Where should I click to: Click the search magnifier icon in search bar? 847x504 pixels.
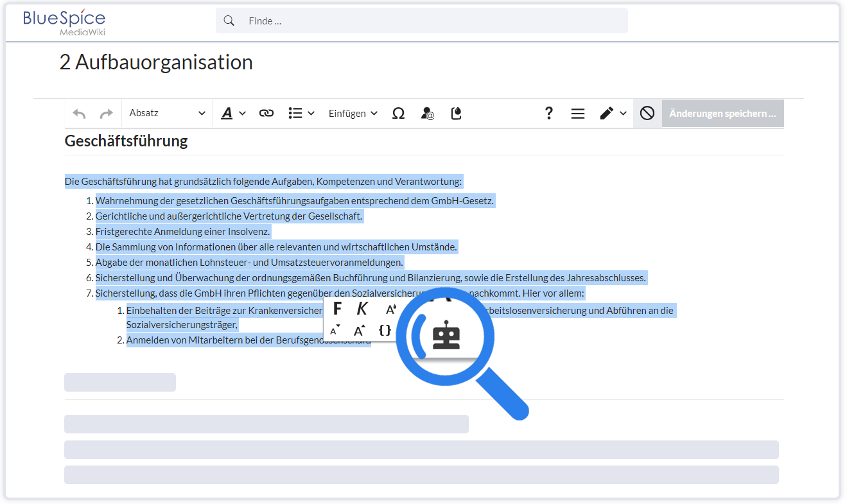(229, 21)
